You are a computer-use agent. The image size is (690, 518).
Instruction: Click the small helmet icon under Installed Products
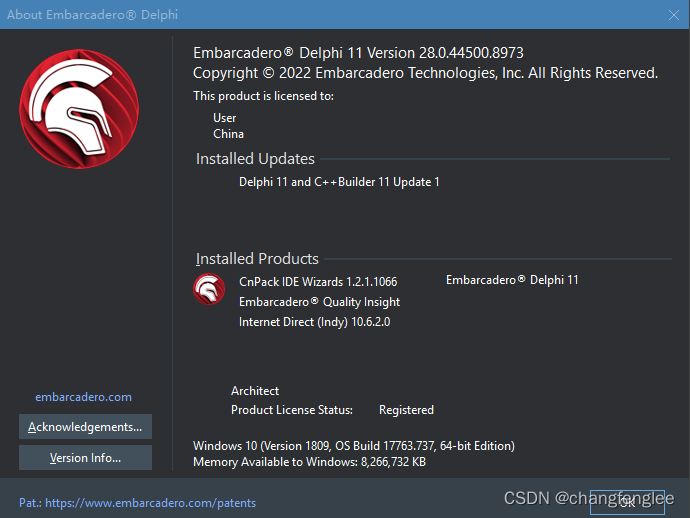[x=209, y=289]
